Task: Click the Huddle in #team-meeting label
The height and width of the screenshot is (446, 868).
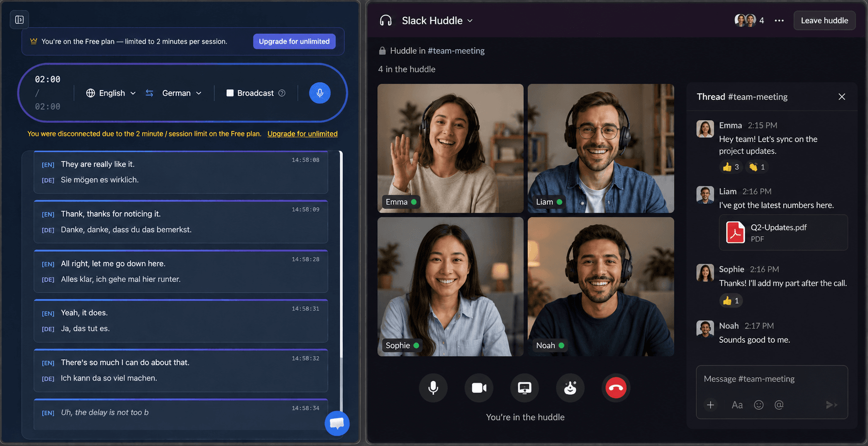Action: pyautogui.click(x=437, y=51)
